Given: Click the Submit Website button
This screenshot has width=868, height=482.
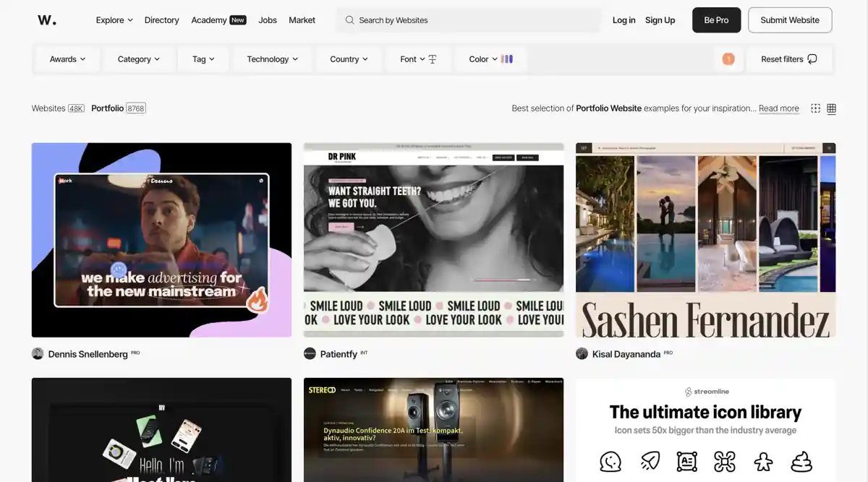Looking at the screenshot, I should pyautogui.click(x=790, y=20).
